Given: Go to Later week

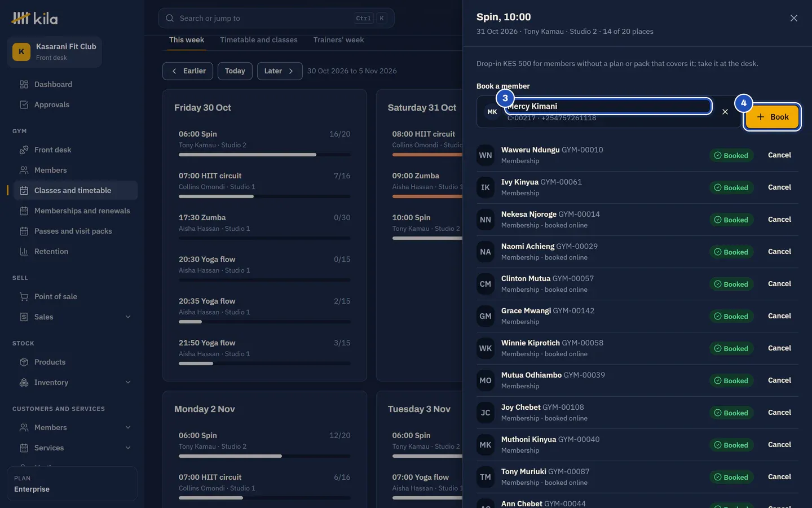Looking at the screenshot, I should click(280, 71).
